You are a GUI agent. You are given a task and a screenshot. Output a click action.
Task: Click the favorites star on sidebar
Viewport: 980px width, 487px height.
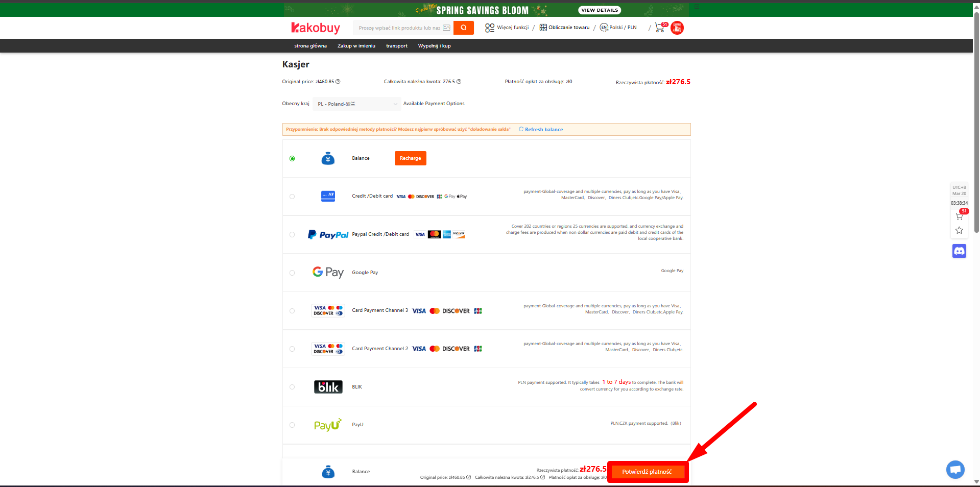click(x=959, y=231)
